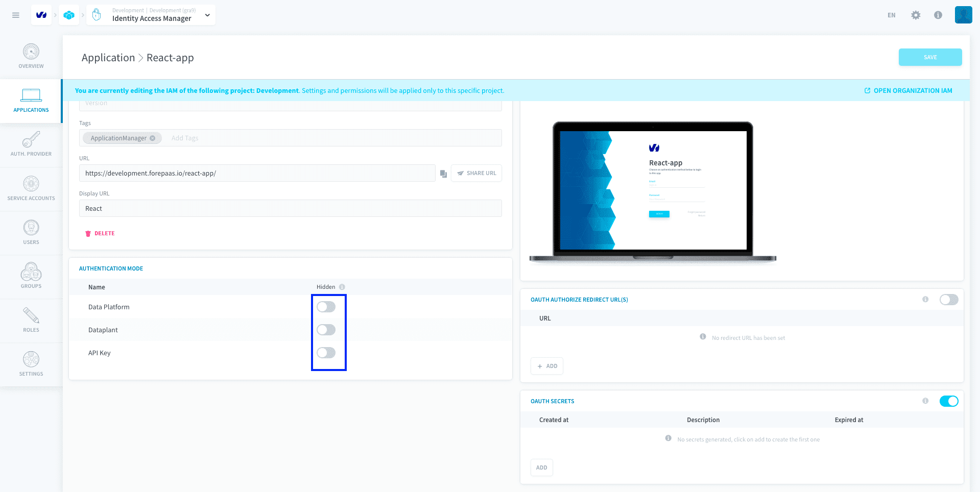980x492 pixels.
Task: Add a redirect URL
Action: [547, 366]
